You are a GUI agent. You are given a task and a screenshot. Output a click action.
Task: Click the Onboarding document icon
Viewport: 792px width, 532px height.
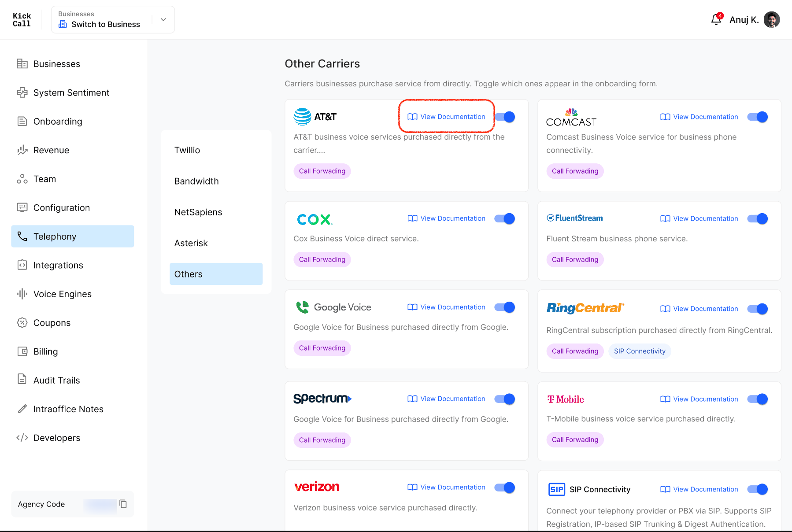[22, 121]
